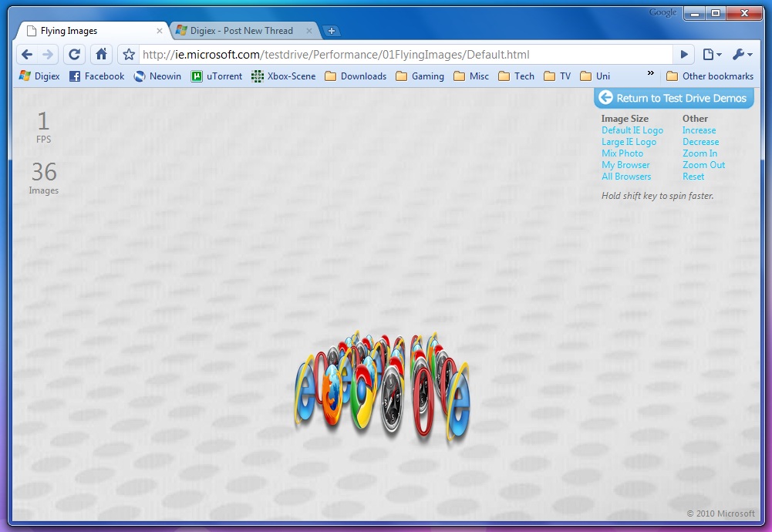Open a new tab with plus button

click(332, 31)
